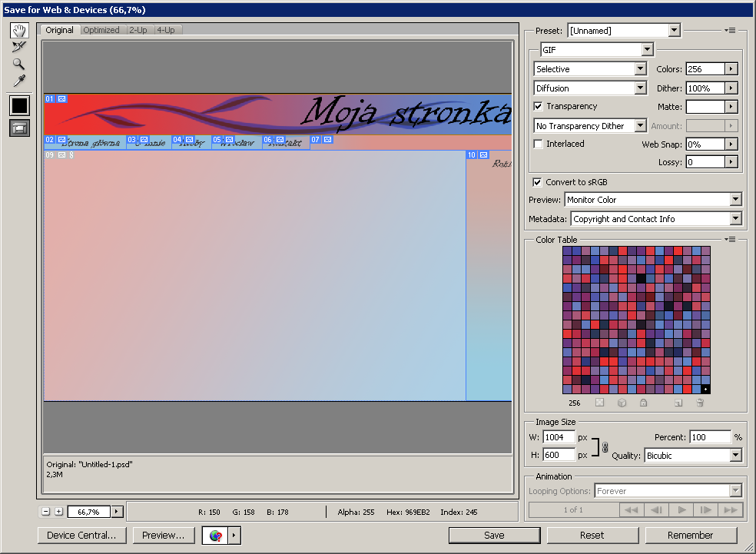Screen dimensions: 756x554
Task: Toggle slices visibility button
Action: tap(20, 128)
